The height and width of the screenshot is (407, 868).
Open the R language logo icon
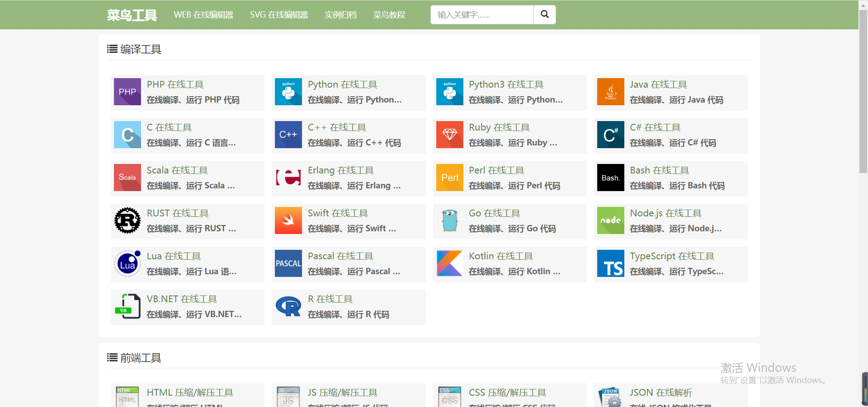tap(288, 306)
